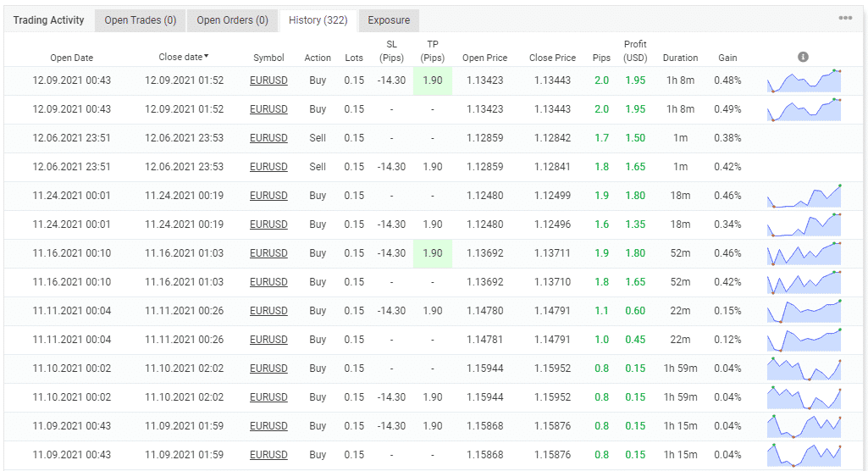Click the info icon above the charts column
The height and width of the screenshot is (471, 868).
[x=803, y=57]
